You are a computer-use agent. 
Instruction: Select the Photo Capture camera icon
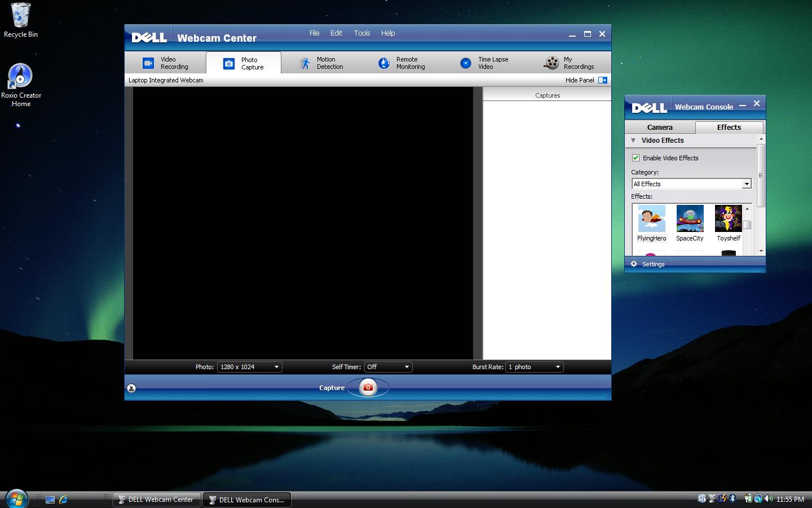point(229,63)
